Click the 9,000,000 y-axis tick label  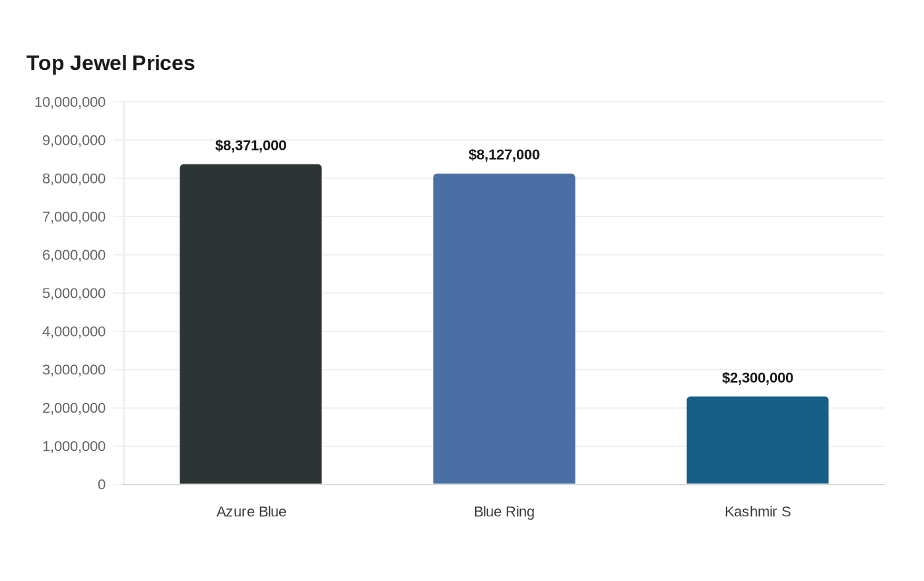tap(74, 140)
